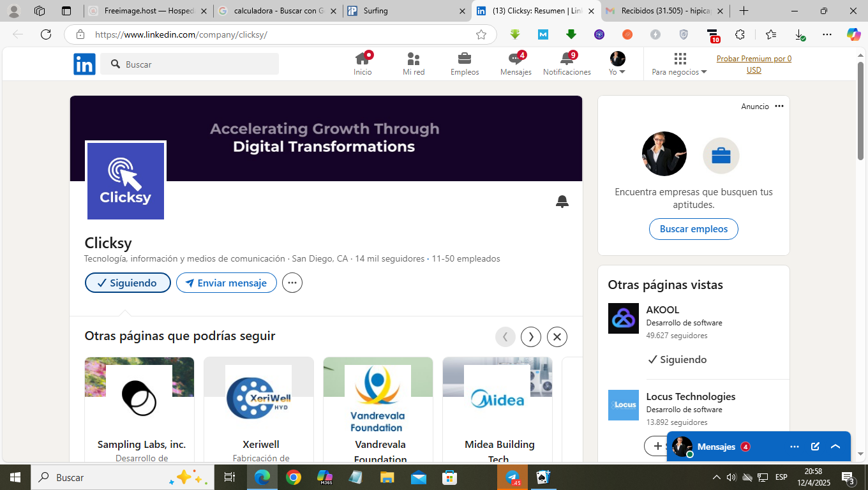This screenshot has width=868, height=490.
Task: Toggle Siguiendo for the AKOOL page
Action: [677, 359]
